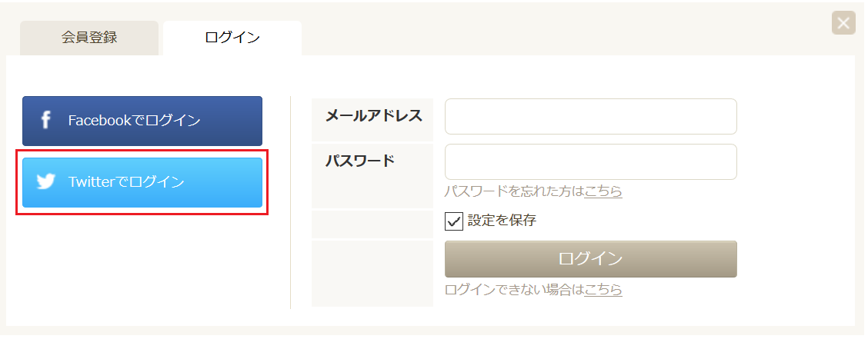This screenshot has height=339, width=868.
Task: Uncheck the 設定を保存 checkbox
Action: (454, 221)
